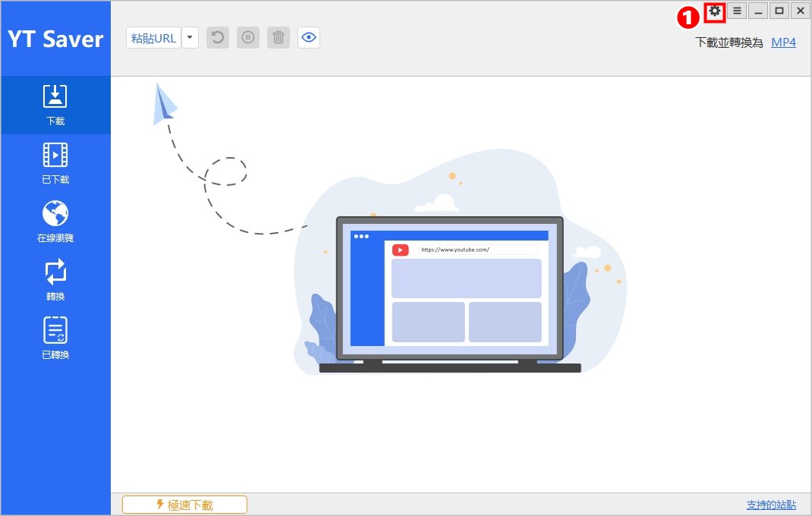Open the settings gear icon
The image size is (812, 516).
715,11
